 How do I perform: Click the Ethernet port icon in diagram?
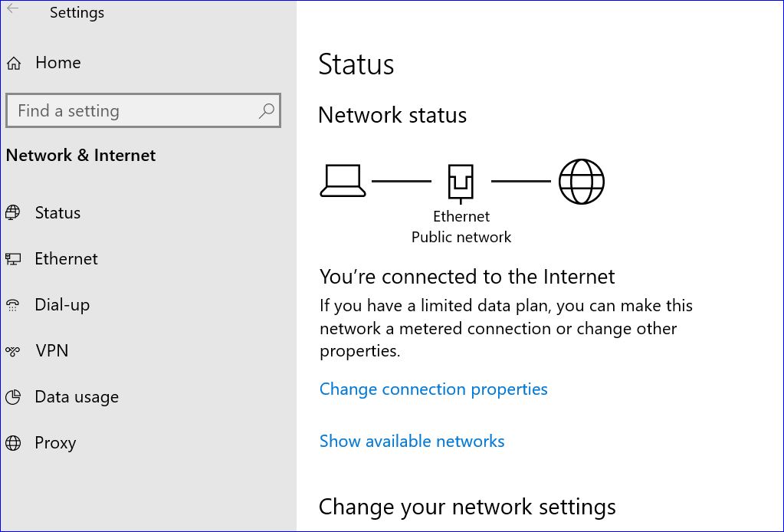click(x=461, y=182)
